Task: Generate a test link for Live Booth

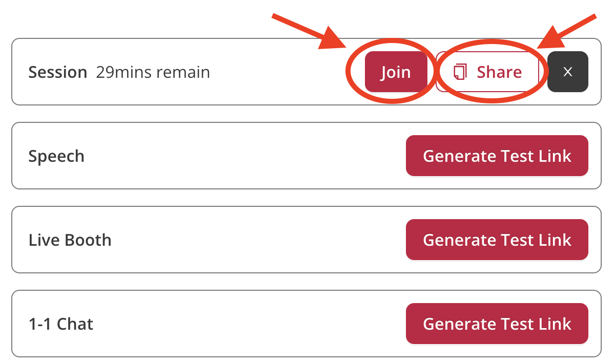Action: pos(497,240)
